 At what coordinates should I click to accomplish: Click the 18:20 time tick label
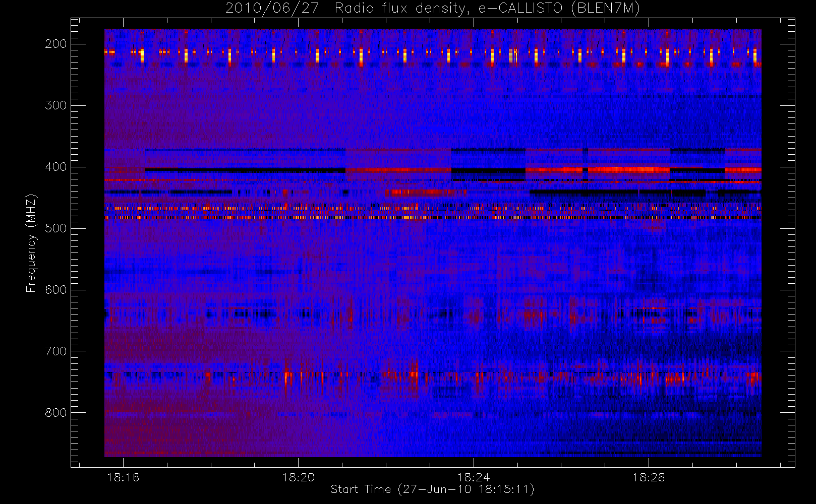(x=299, y=477)
